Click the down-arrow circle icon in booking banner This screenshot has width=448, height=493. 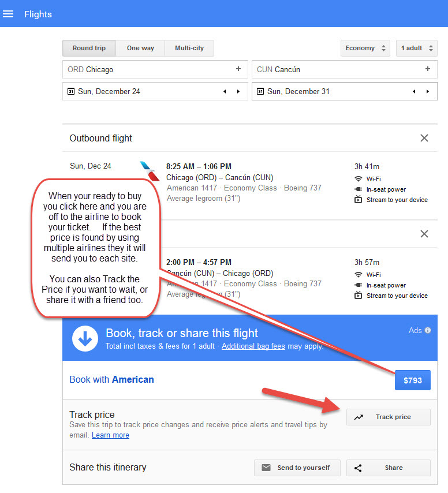coord(85,338)
